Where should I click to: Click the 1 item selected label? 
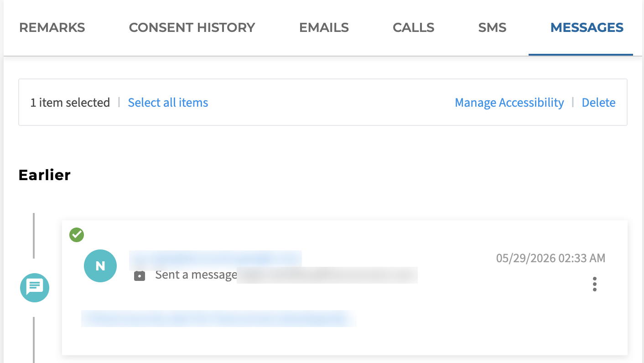point(70,103)
